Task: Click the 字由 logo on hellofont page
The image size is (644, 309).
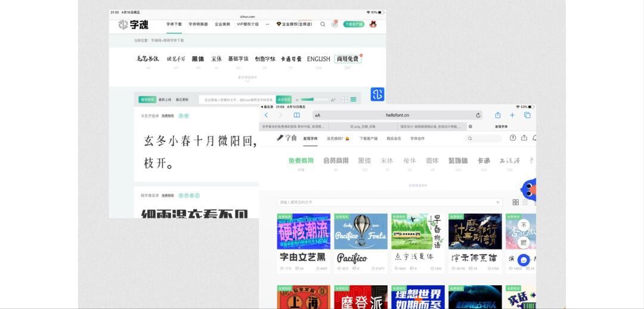Action: click(x=286, y=138)
